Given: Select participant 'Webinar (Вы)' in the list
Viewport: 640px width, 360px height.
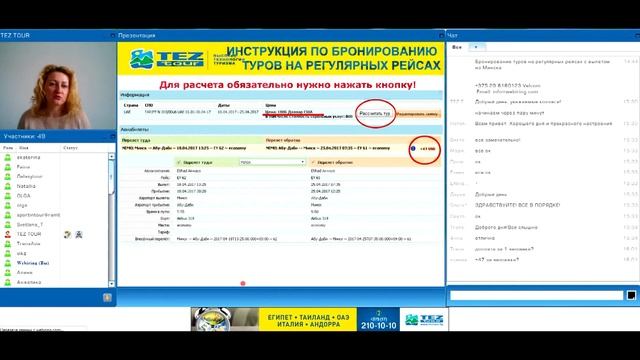Looking at the screenshot, I should pos(33,263).
